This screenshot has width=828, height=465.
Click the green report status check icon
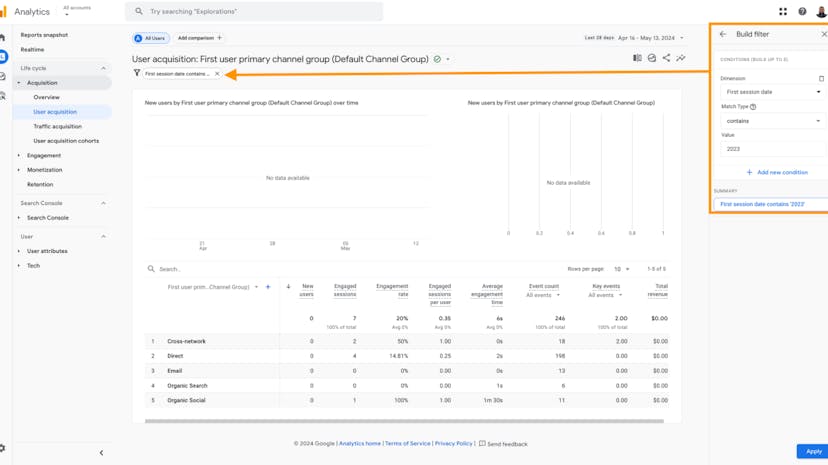pos(437,59)
